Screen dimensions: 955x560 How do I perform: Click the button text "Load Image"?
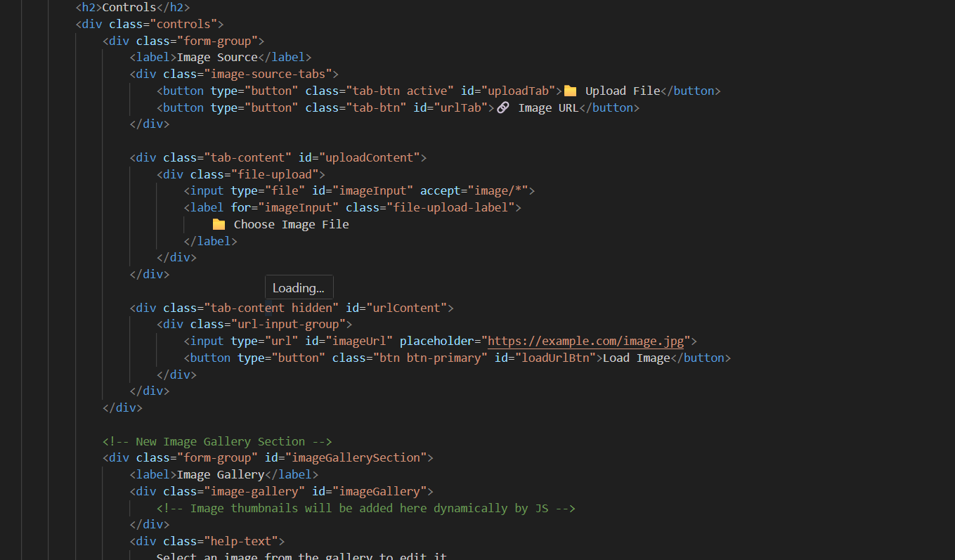637,358
